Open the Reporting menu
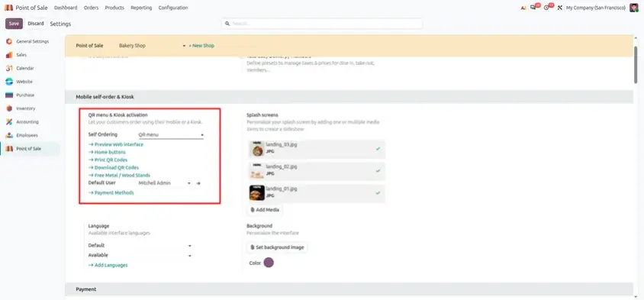This screenshot has height=300, width=644. pos(141,8)
